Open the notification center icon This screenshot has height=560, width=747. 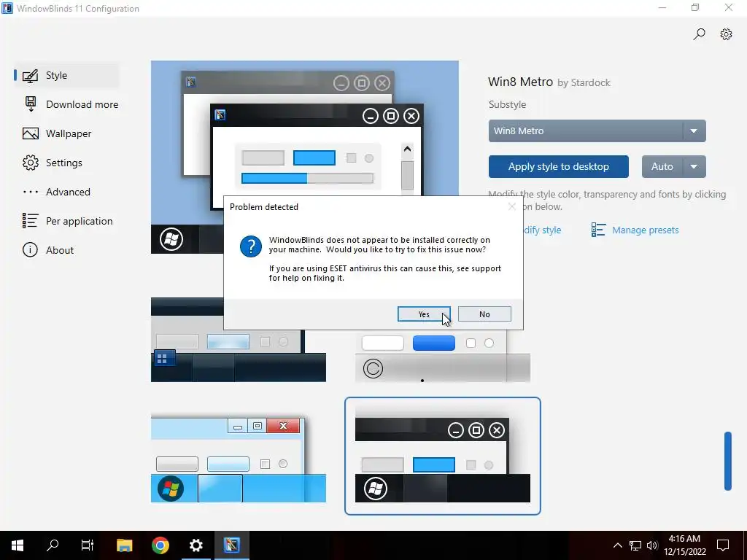(x=723, y=545)
